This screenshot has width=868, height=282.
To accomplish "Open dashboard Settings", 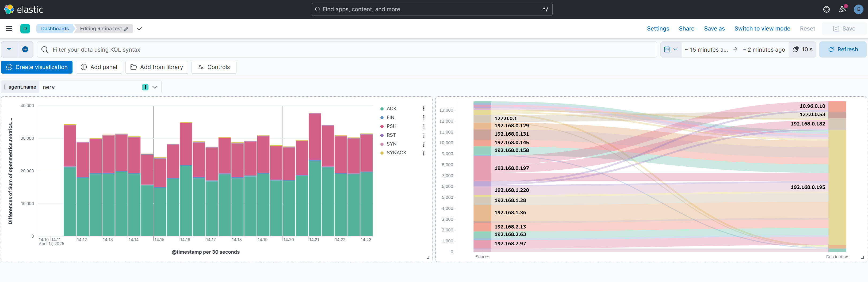I will (658, 29).
